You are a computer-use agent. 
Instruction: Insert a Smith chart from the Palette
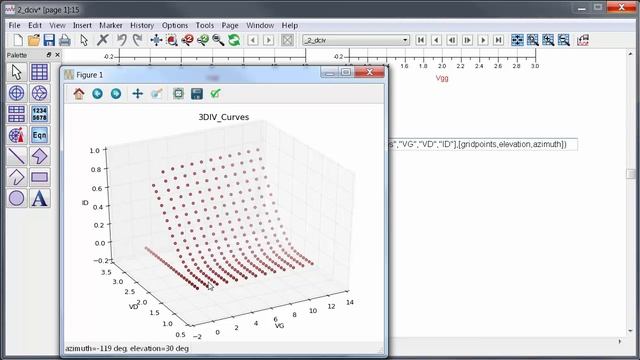(x=40, y=93)
